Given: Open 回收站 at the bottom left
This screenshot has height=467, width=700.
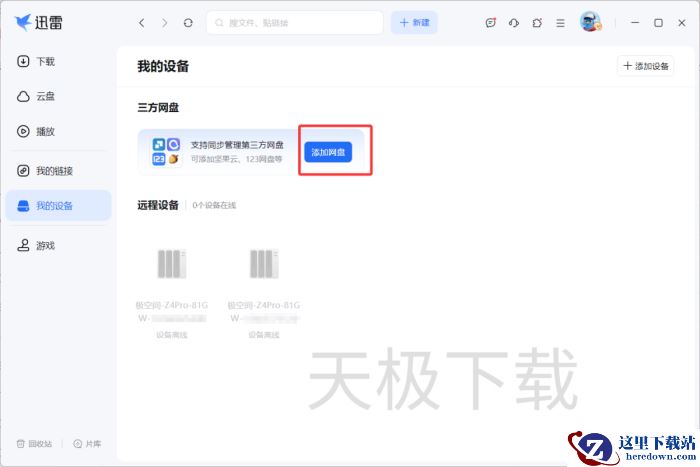Looking at the screenshot, I should pyautogui.click(x=34, y=444).
